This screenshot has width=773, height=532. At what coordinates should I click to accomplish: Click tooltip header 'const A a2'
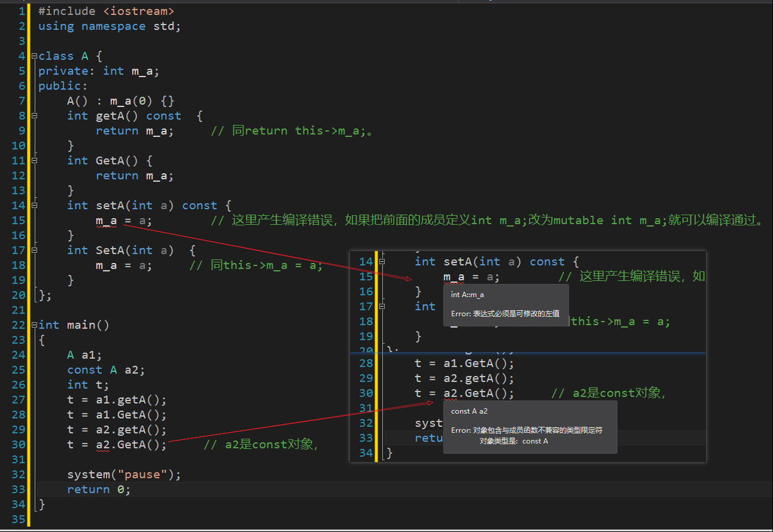(x=469, y=411)
